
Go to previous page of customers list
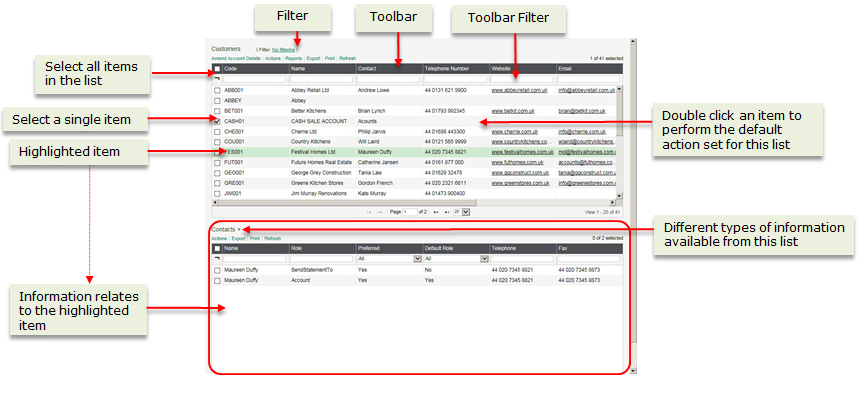click(x=380, y=212)
